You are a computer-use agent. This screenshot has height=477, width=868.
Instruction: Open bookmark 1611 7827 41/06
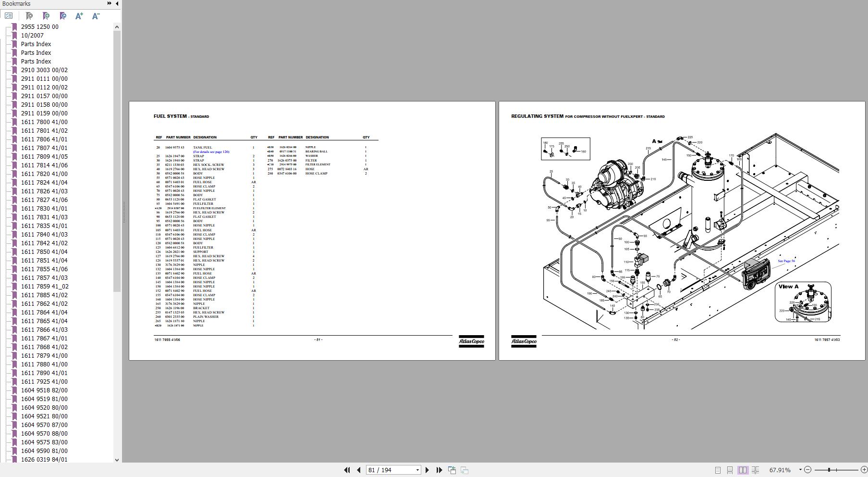[44, 200]
